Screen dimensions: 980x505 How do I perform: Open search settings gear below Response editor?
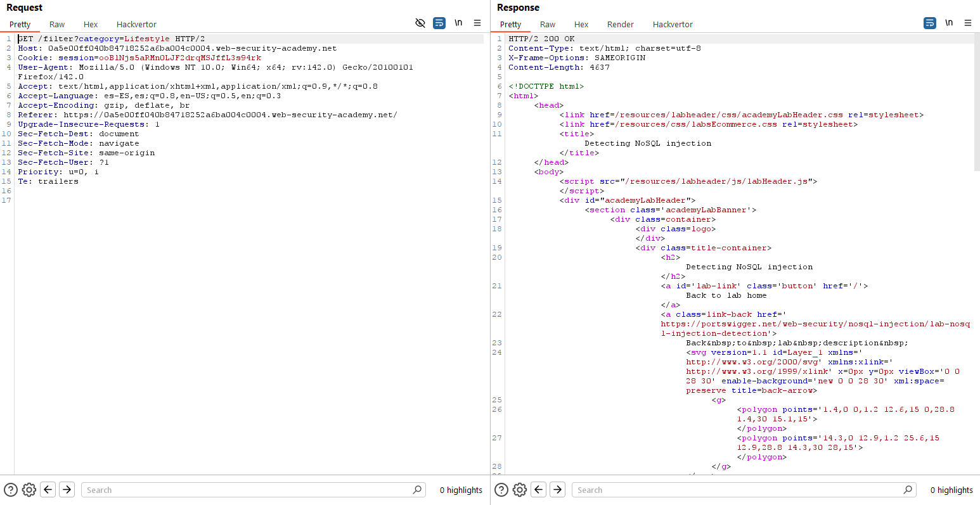[519, 490]
